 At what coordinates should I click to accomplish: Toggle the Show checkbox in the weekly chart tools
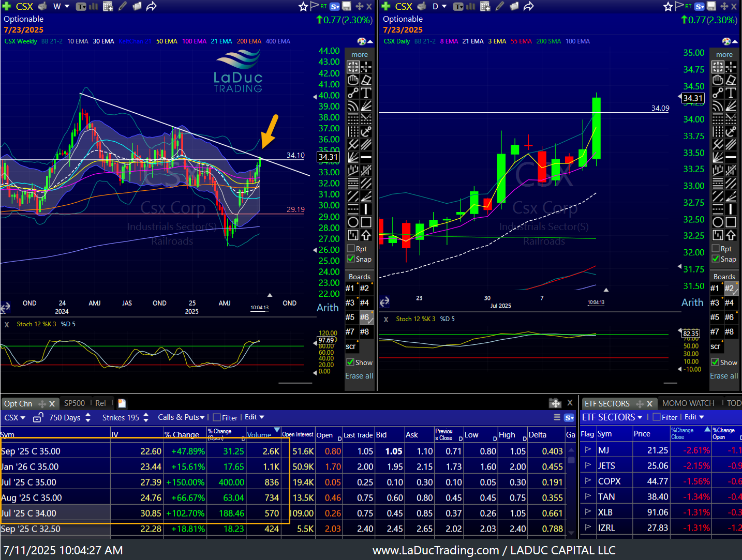(351, 362)
